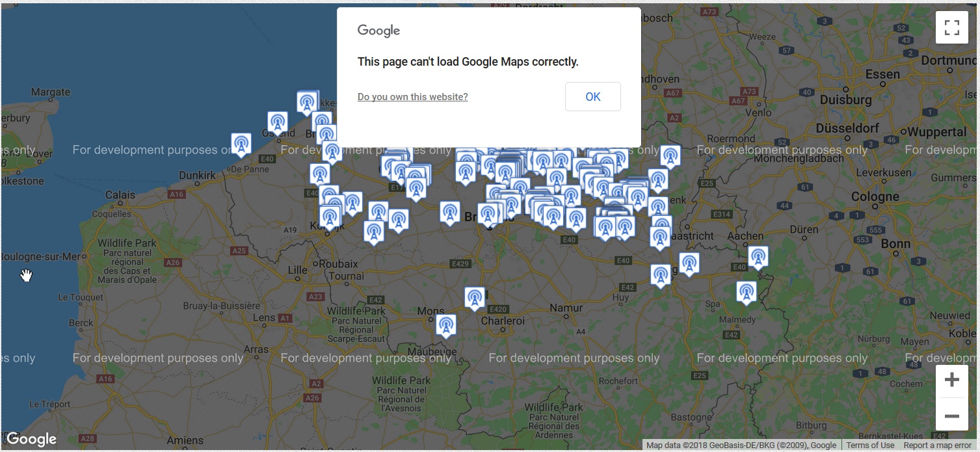Open the Terms of Use link
This screenshot has height=452, width=980.
(870, 445)
